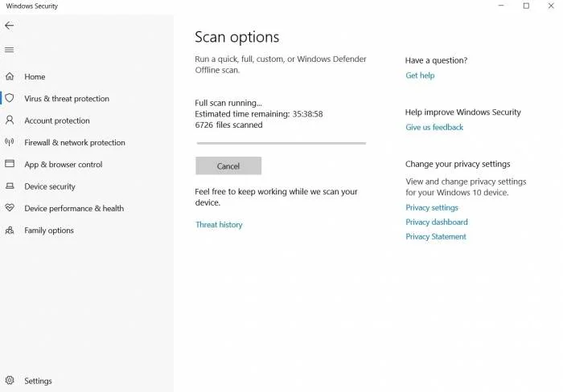Click Give us feedback link
Image resolution: width=563 pixels, height=392 pixels.
(434, 127)
